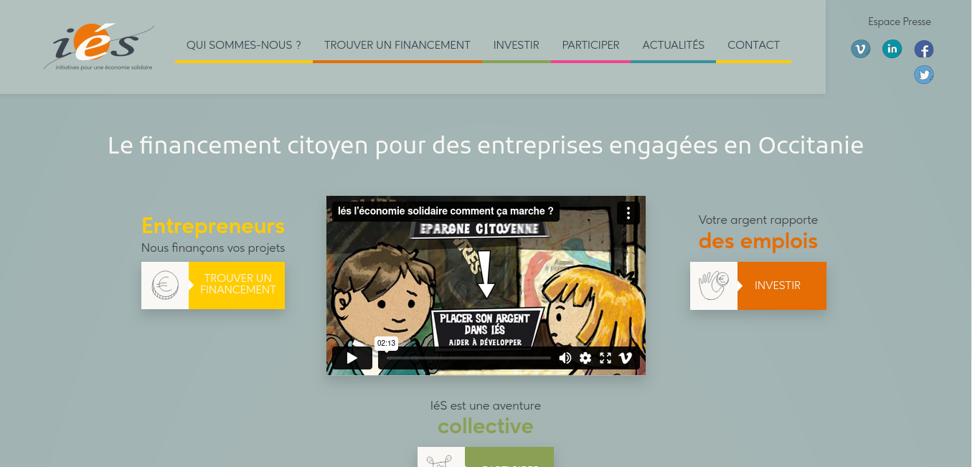Open the Facebook social icon
Image resolution: width=980 pixels, height=467 pixels.
click(x=924, y=49)
